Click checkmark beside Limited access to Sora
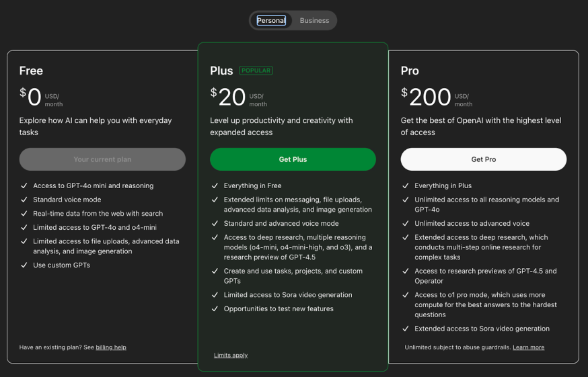 215,295
